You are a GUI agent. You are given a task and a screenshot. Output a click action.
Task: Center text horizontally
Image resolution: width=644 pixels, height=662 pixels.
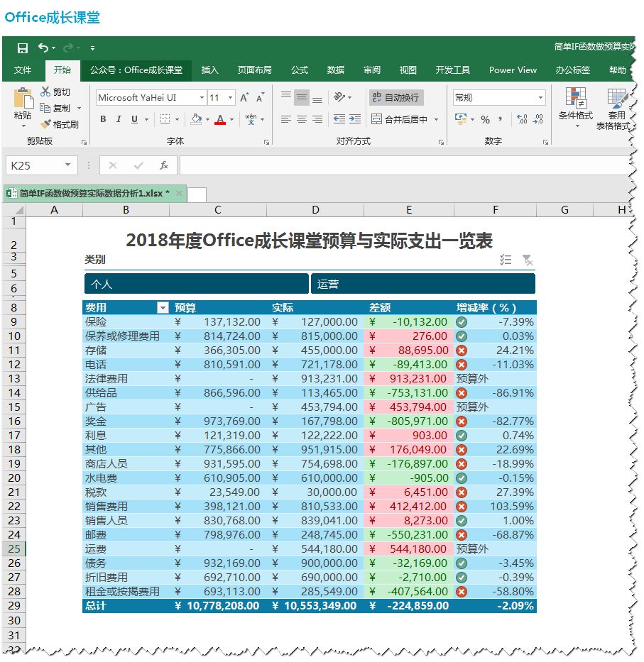pyautogui.click(x=302, y=119)
